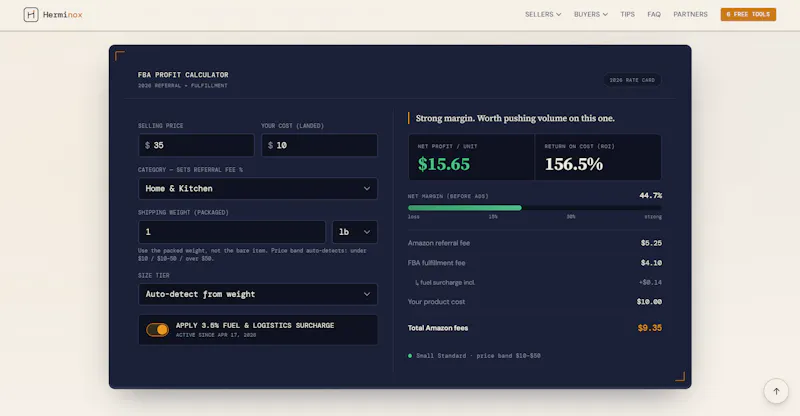Viewport: 800px width, 416px height.
Task: Click the fuel surcharge +$0.14 amount
Action: [x=650, y=282]
